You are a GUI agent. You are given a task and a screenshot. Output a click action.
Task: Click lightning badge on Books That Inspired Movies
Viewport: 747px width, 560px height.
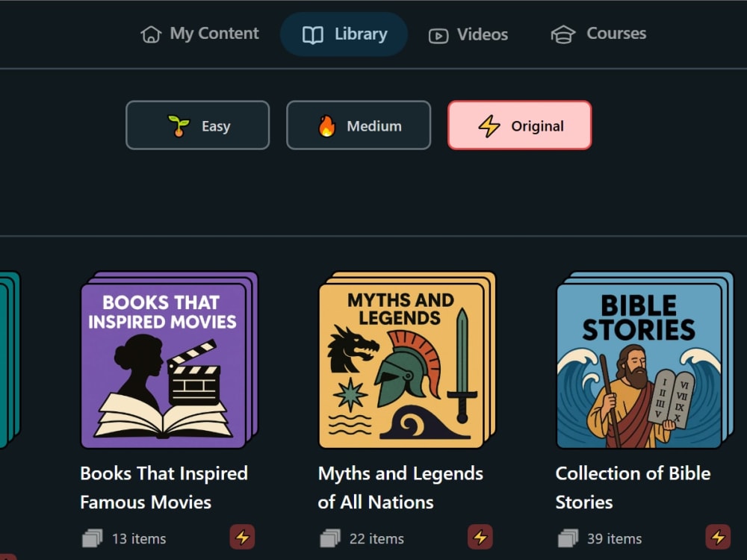pos(243,537)
